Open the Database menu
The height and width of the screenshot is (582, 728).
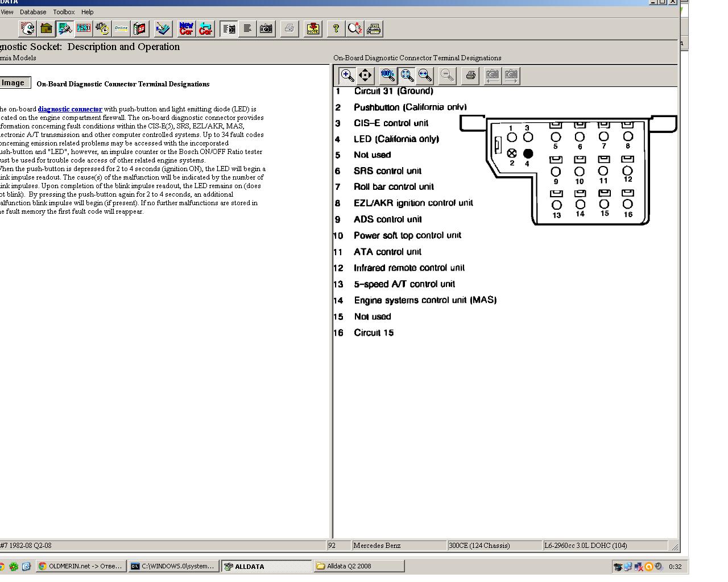[x=33, y=12]
